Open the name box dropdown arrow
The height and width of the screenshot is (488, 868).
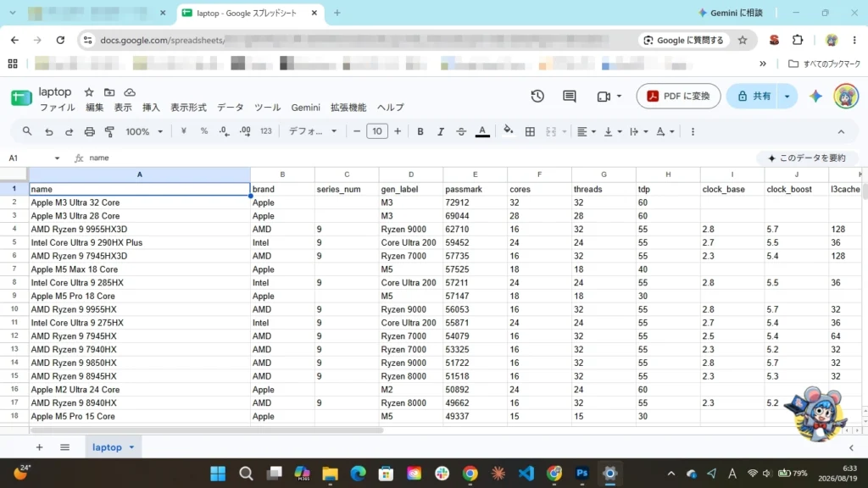tap(57, 158)
